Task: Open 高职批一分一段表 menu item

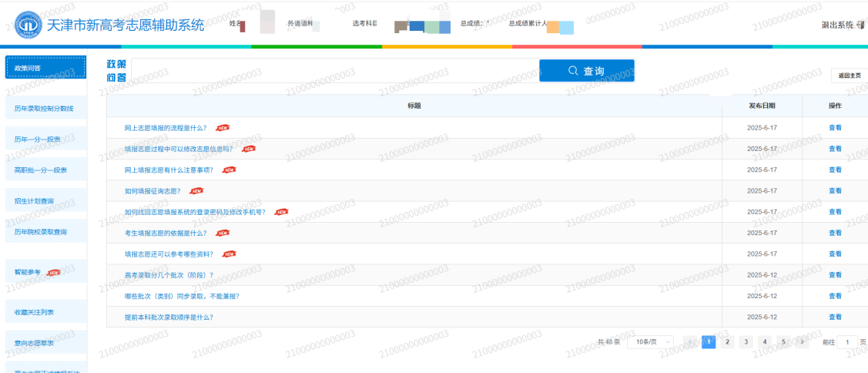Action: (x=45, y=170)
